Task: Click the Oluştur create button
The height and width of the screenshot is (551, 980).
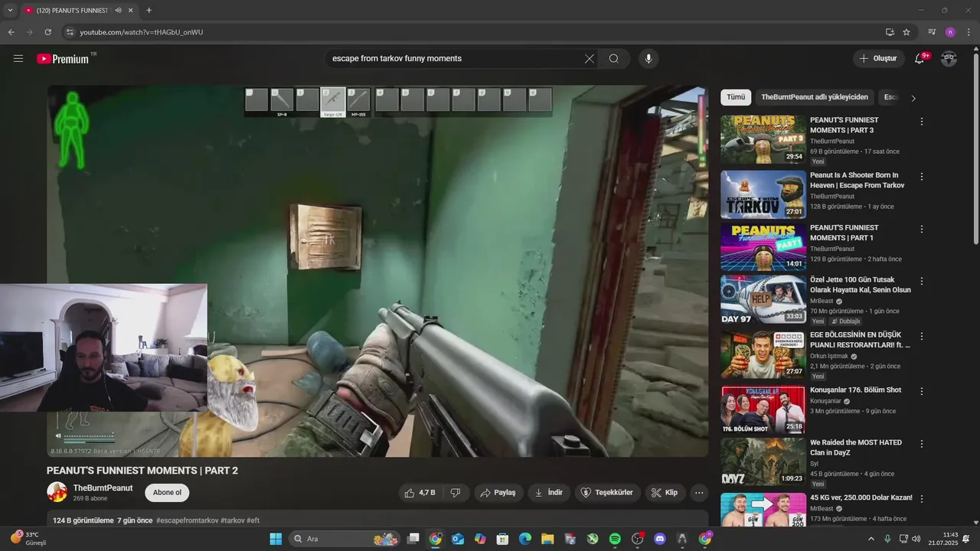Action: [878, 58]
